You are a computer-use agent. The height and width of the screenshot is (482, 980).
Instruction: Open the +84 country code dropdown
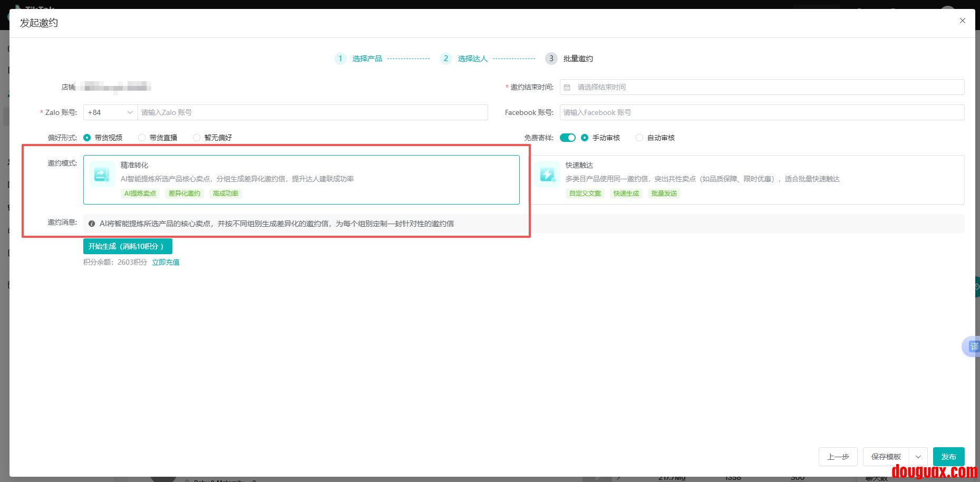pyautogui.click(x=110, y=112)
